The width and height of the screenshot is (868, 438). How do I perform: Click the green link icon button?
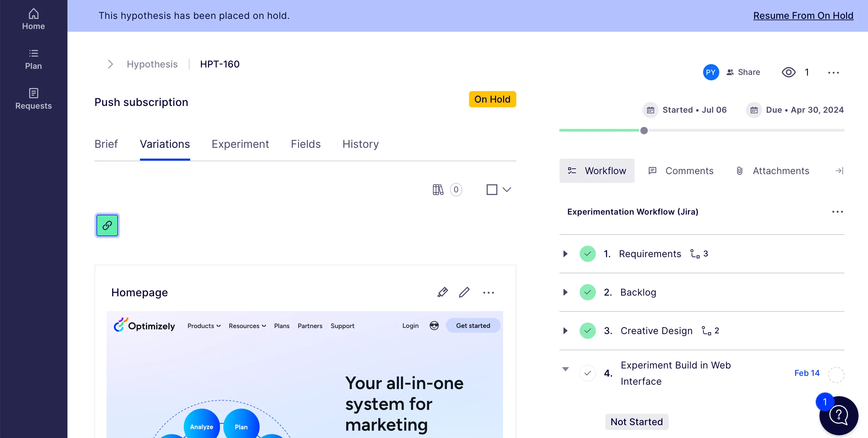click(107, 225)
